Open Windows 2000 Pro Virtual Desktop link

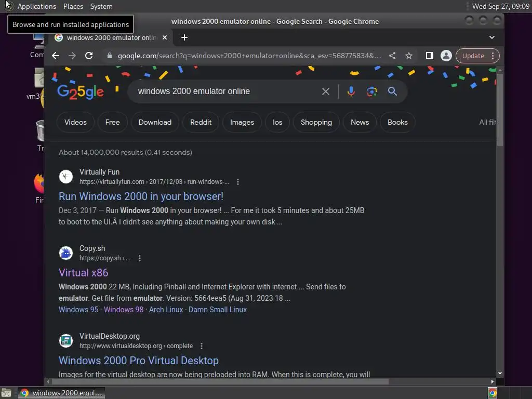tap(138, 361)
